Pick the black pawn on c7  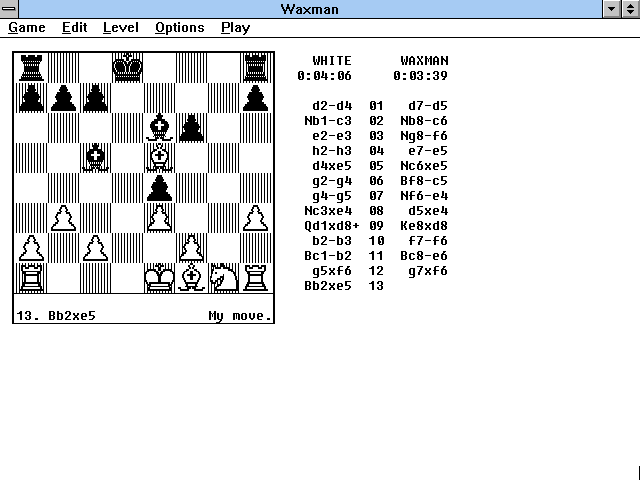coord(95,98)
